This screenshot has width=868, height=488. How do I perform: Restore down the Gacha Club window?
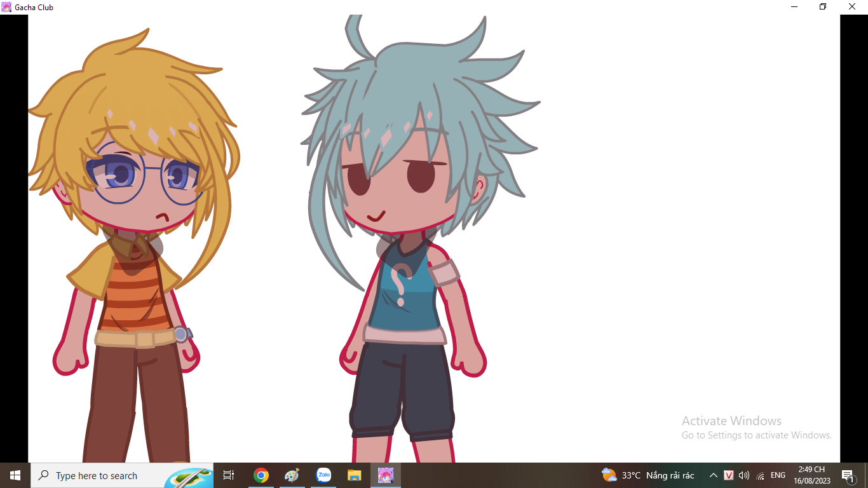pyautogui.click(x=823, y=7)
